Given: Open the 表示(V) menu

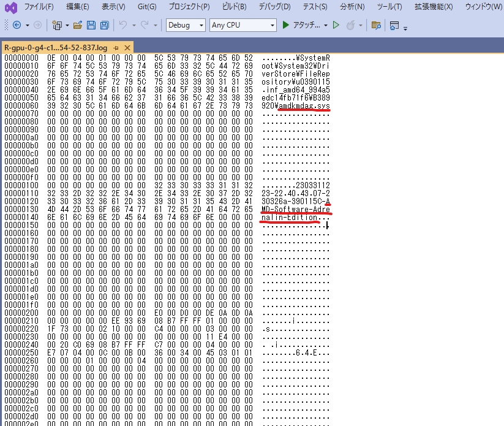Looking at the screenshot, I should 113,7.
